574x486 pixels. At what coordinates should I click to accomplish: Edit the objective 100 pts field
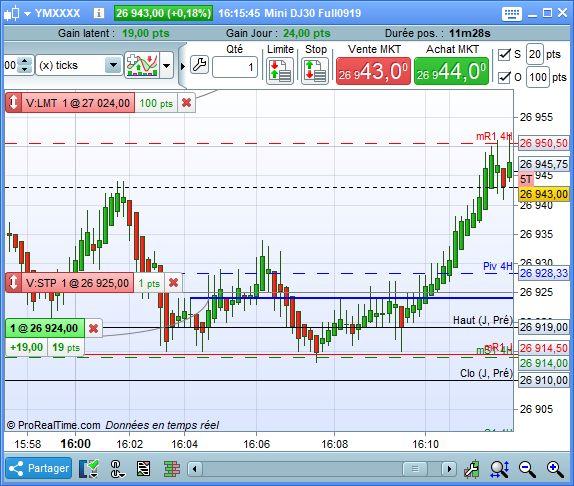click(x=538, y=77)
